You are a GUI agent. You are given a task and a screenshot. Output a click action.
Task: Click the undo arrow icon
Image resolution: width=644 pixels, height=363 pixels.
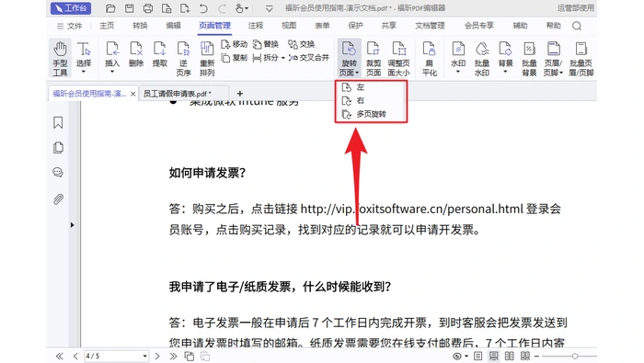pos(203,8)
